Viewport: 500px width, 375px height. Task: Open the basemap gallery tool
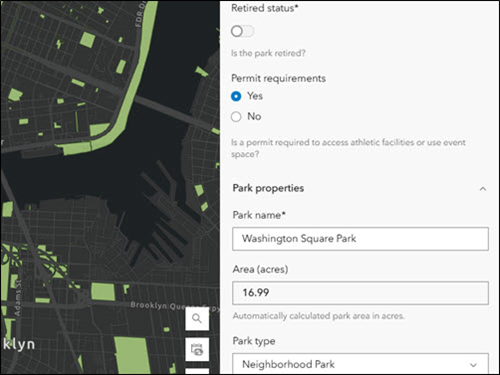coord(197,349)
